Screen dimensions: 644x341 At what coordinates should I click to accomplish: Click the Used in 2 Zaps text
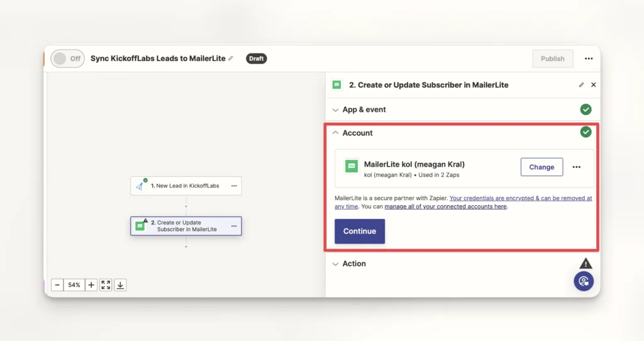[x=438, y=175]
